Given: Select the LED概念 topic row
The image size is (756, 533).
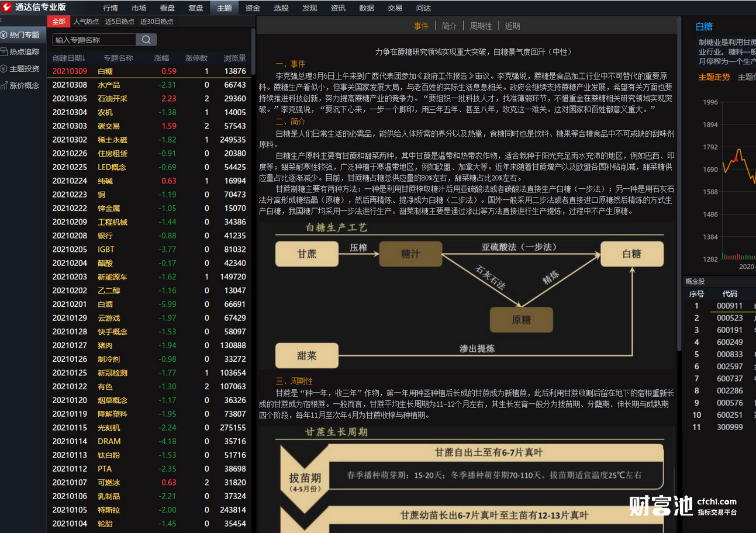Looking at the screenshot, I should coord(149,167).
